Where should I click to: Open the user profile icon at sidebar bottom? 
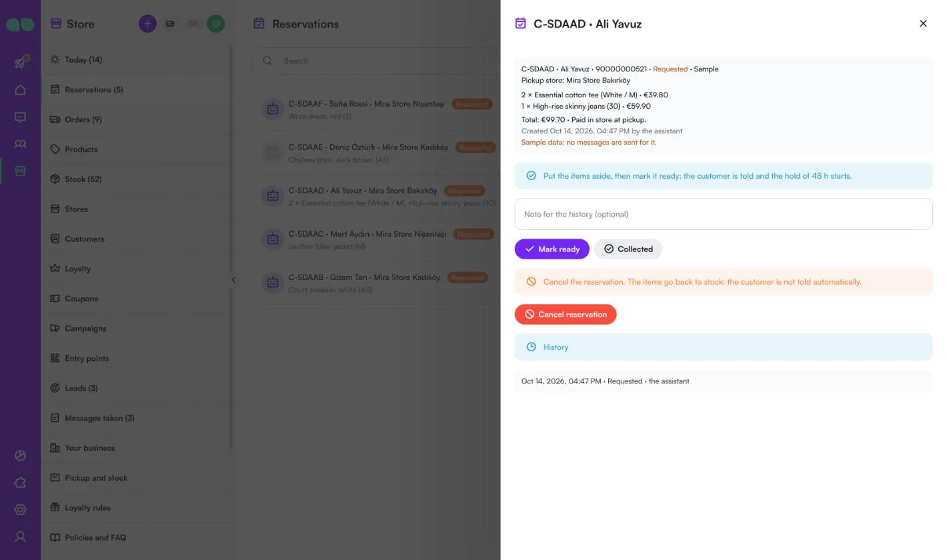pyautogui.click(x=20, y=537)
